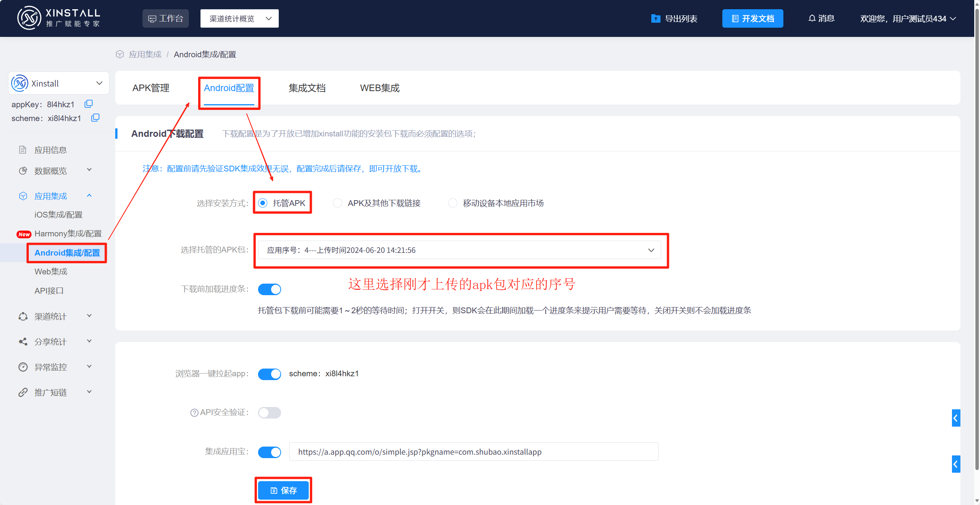This screenshot has height=505, width=980.
Task: Toggle the 浏览器一键拉起app switch
Action: tap(270, 374)
